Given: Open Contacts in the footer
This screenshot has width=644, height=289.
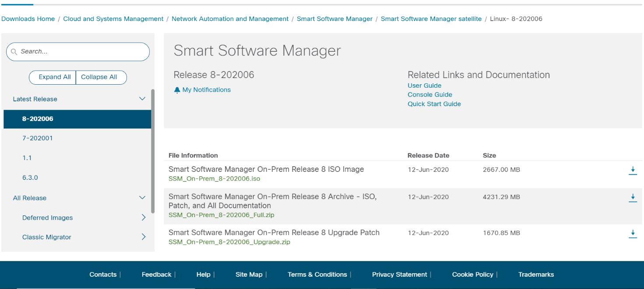Looking at the screenshot, I should [103, 275].
